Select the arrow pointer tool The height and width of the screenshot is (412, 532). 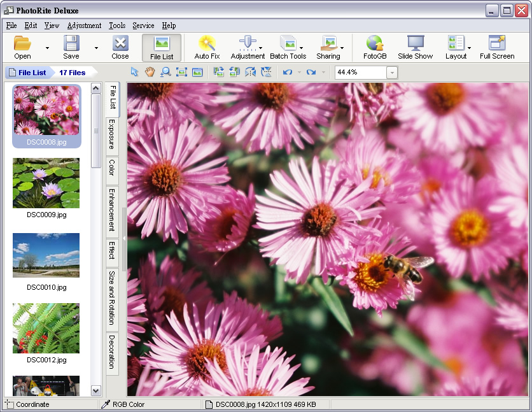(135, 72)
